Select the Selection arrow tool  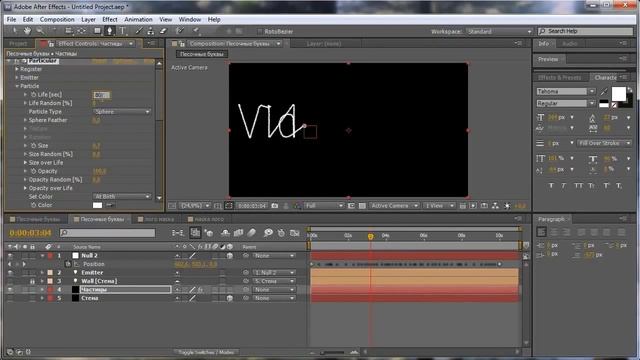15,31
